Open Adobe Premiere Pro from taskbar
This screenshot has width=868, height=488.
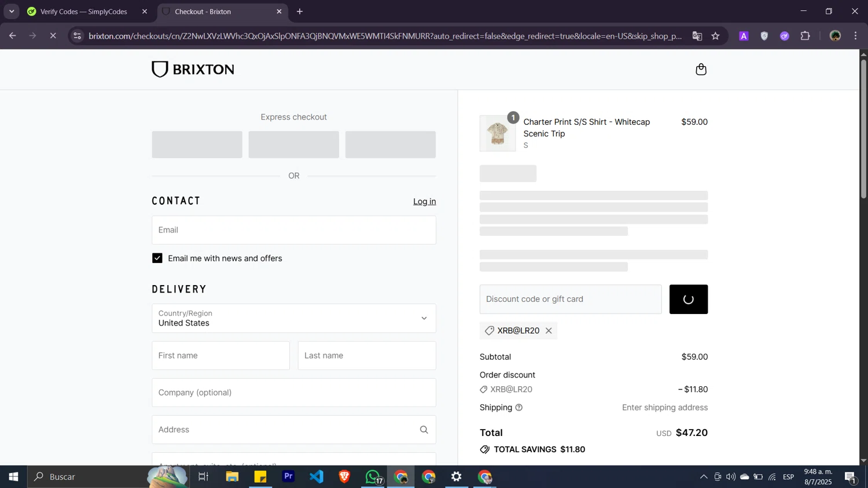pos(288,477)
